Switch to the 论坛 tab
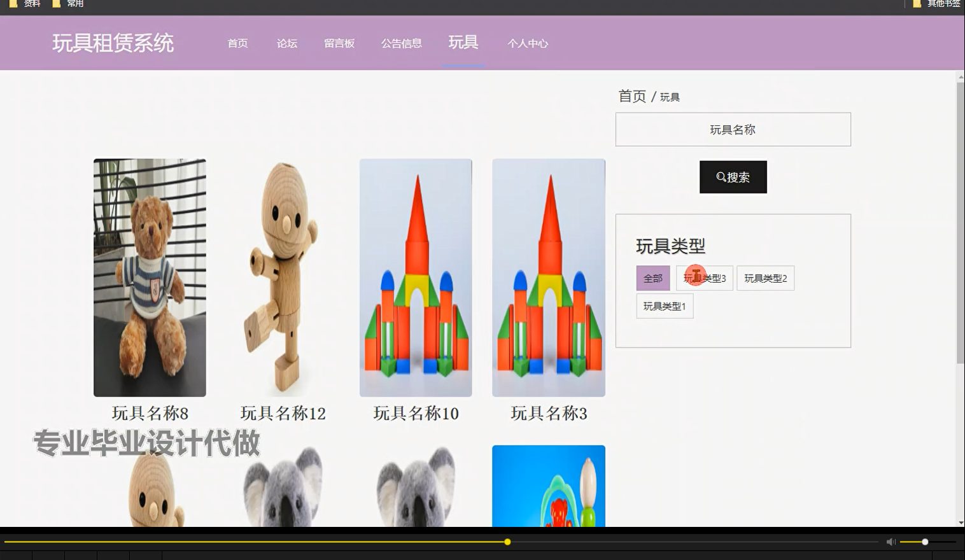This screenshot has height=560, width=965. pos(286,43)
